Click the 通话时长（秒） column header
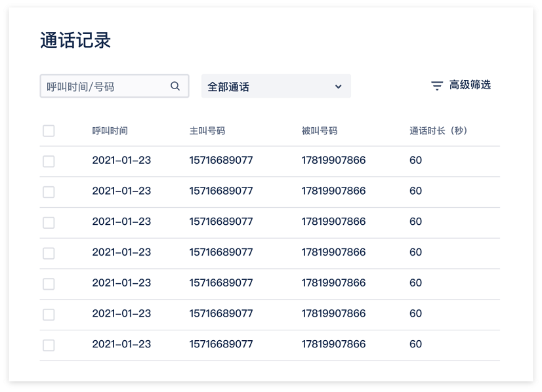The height and width of the screenshot is (392, 542). pos(437,130)
